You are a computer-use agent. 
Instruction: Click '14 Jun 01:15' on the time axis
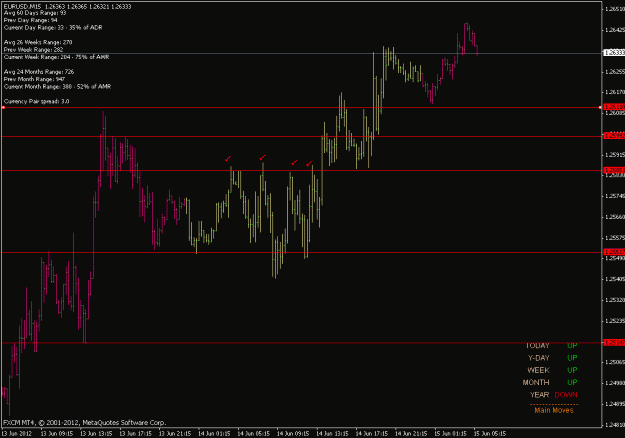214,434
